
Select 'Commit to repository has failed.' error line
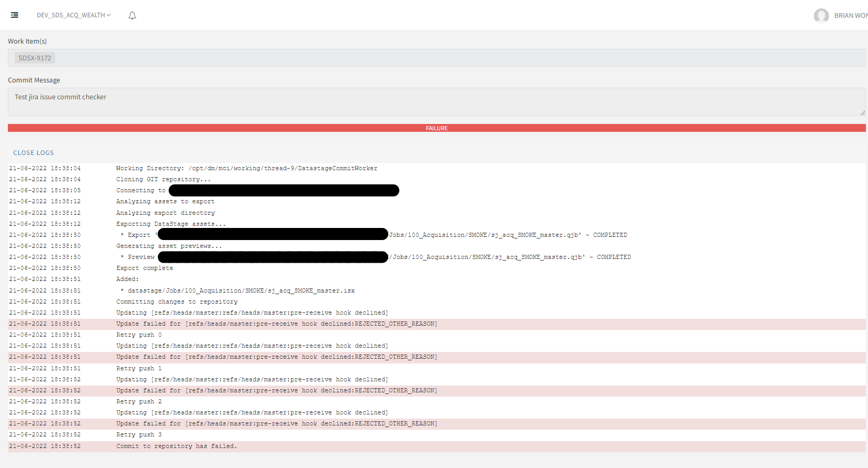(177, 446)
